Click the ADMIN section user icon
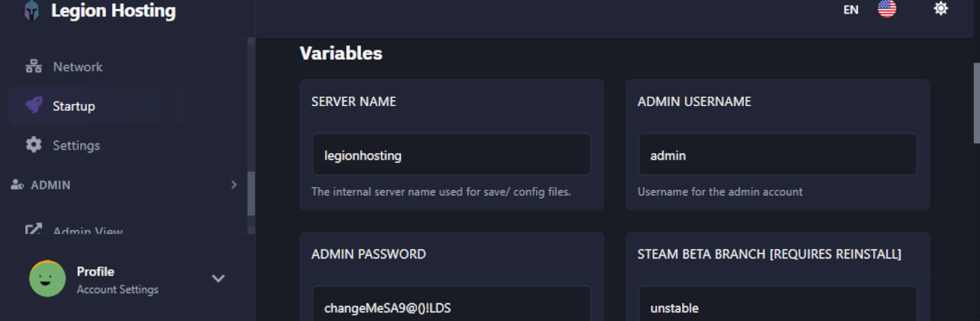Screen dimensions: 980x321 (x=18, y=185)
